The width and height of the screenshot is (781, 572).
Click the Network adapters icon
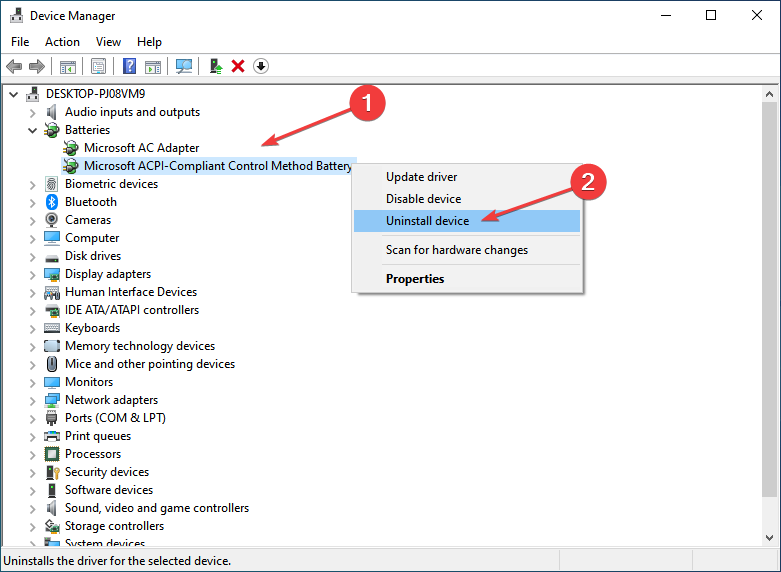tap(52, 400)
